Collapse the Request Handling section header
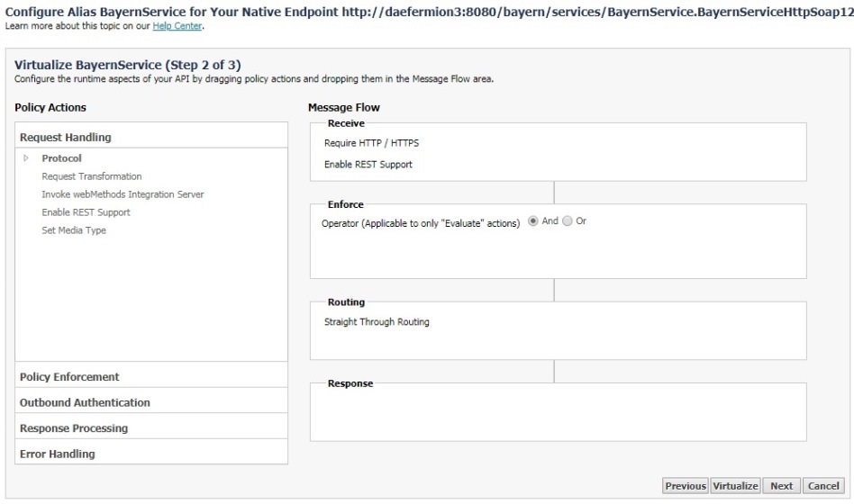 pos(151,137)
